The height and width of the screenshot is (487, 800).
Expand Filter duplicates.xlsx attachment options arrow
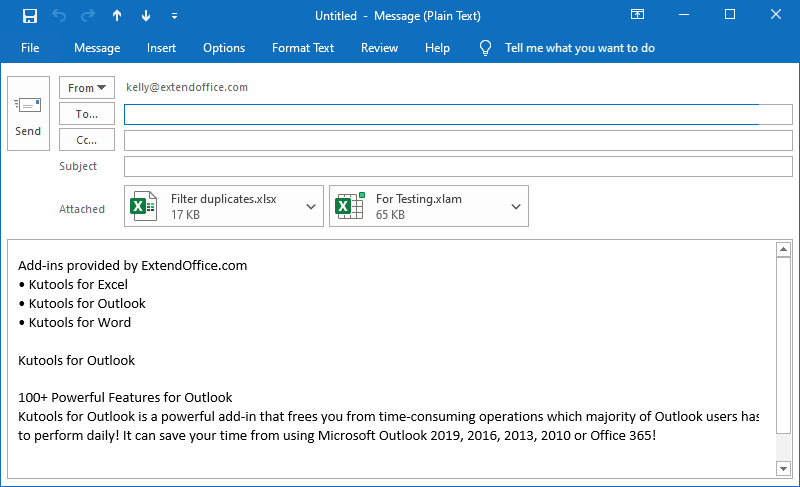tap(310, 206)
